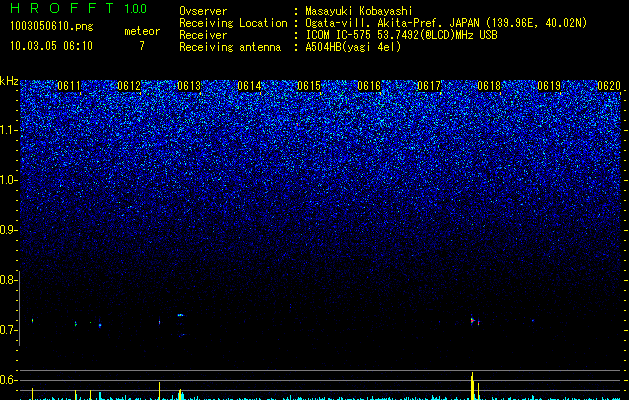Click the 0.8 kHz axis label
Viewport: 629px width, 400px height.
click(x=8, y=280)
